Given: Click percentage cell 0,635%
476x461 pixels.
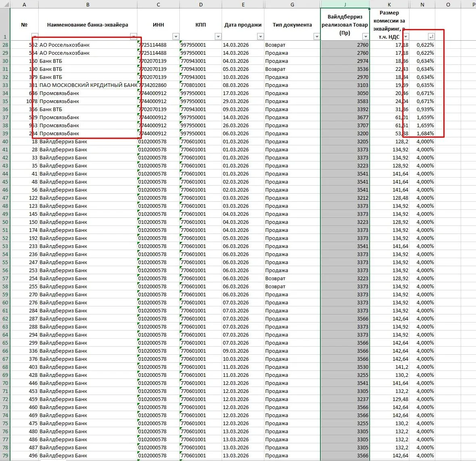Looking at the screenshot, I should (x=422, y=85).
